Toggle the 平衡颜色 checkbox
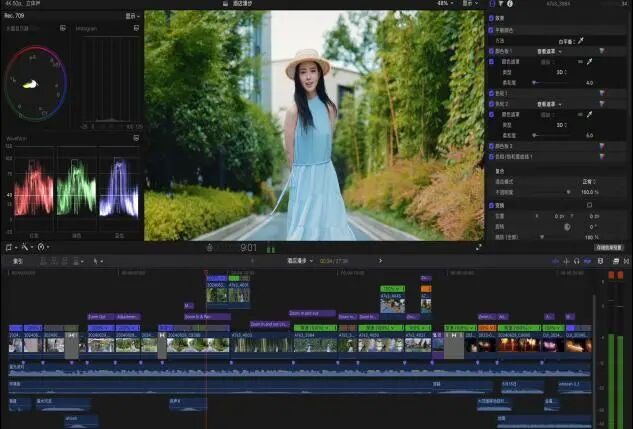This screenshot has height=429, width=633. [491, 30]
